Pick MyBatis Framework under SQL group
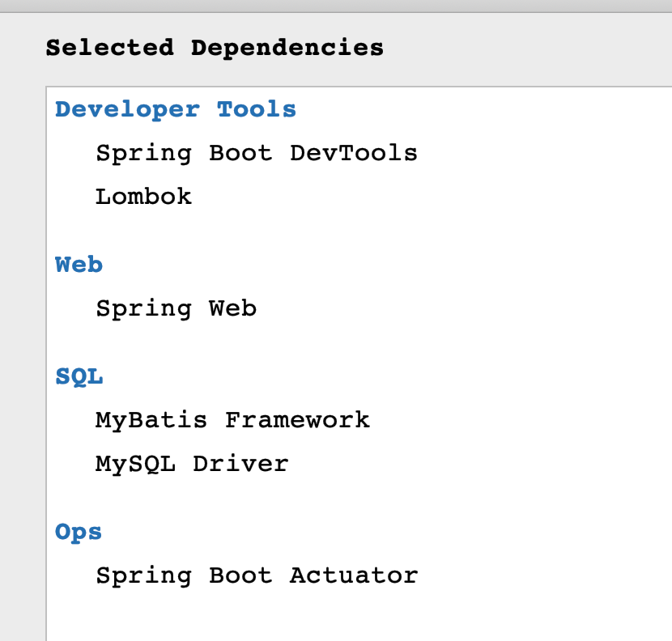Image resolution: width=672 pixels, height=641 pixels. [x=232, y=420]
